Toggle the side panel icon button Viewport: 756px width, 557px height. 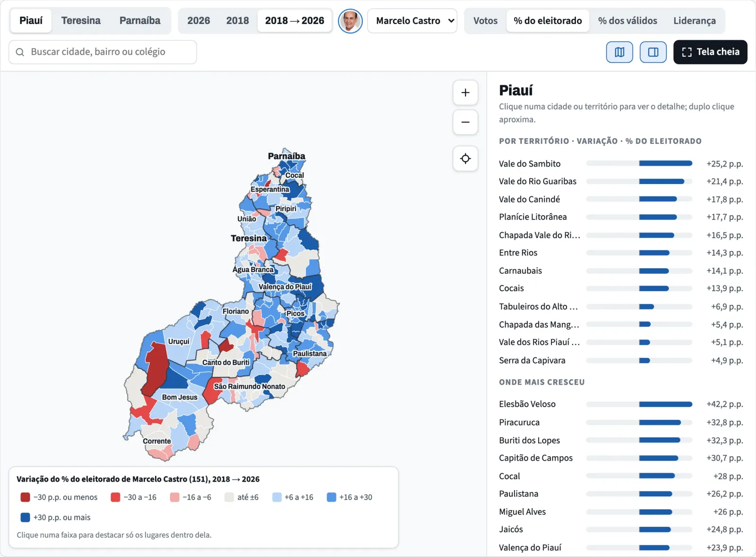point(653,52)
